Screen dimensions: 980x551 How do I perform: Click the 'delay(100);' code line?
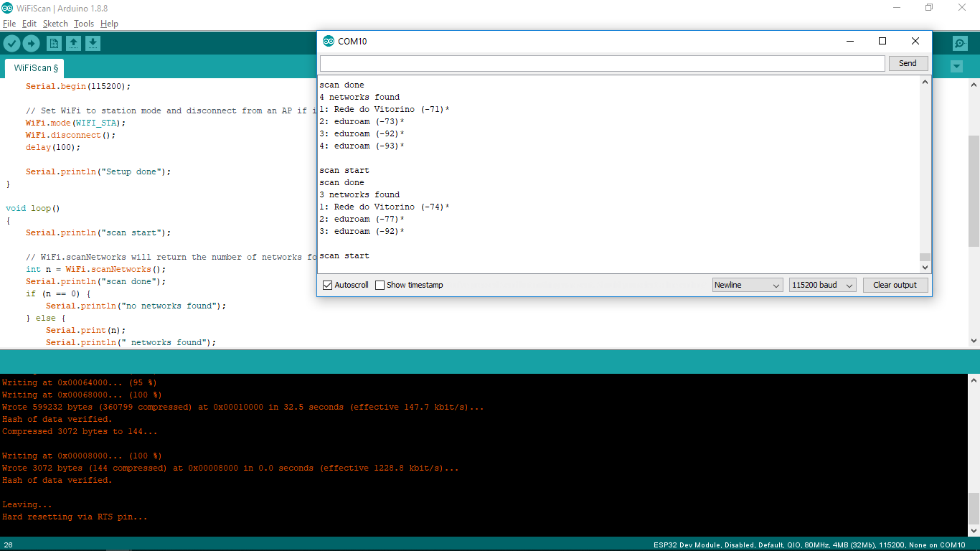53,147
